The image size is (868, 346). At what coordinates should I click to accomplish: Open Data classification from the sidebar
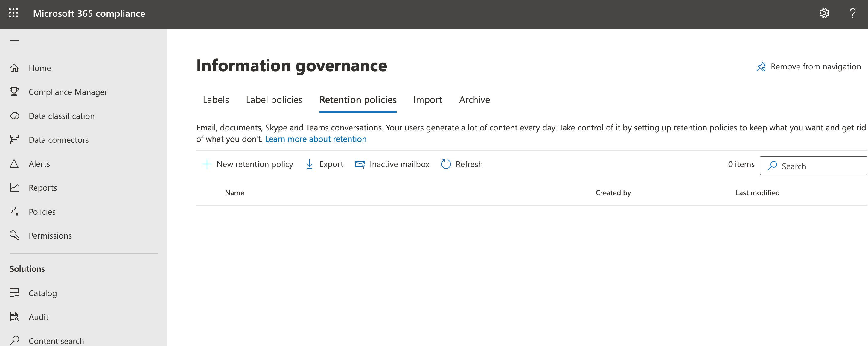point(61,116)
